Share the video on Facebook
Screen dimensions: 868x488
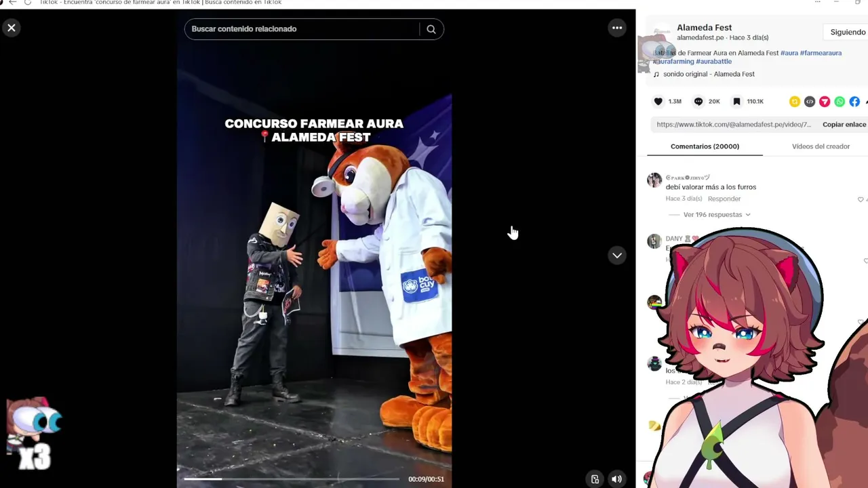pos(854,102)
